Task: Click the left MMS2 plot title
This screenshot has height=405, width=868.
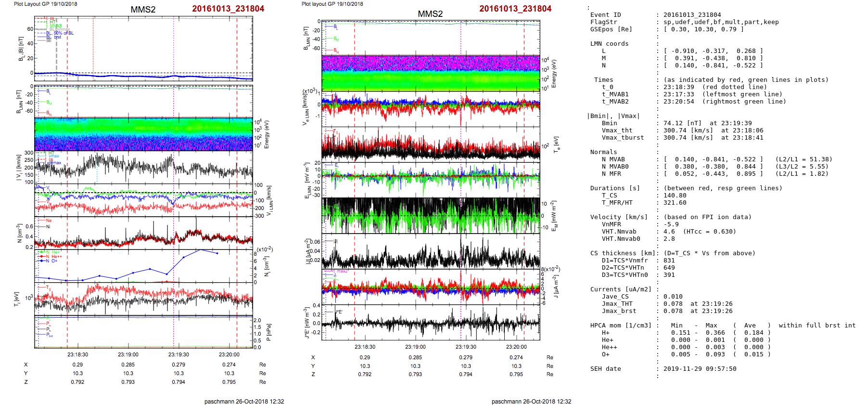Action: 143,10
